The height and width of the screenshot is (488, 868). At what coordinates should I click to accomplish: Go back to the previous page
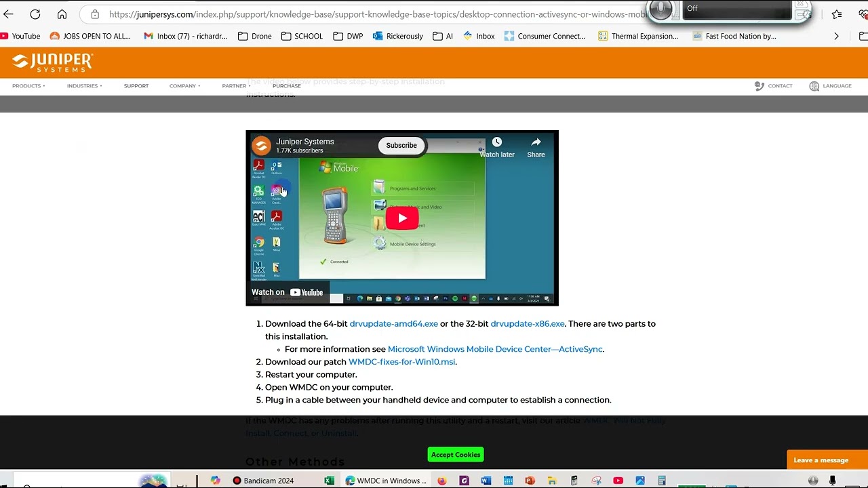tap(9, 14)
